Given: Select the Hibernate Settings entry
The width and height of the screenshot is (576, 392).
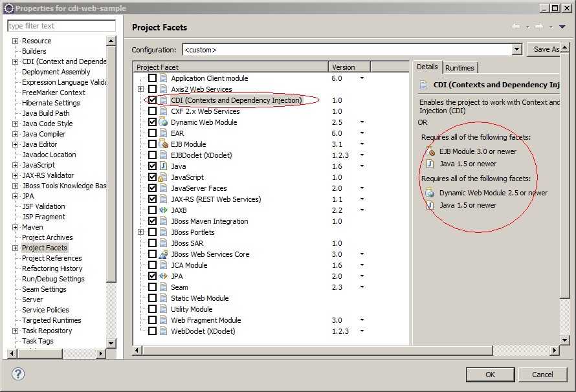Looking at the screenshot, I should [x=50, y=103].
